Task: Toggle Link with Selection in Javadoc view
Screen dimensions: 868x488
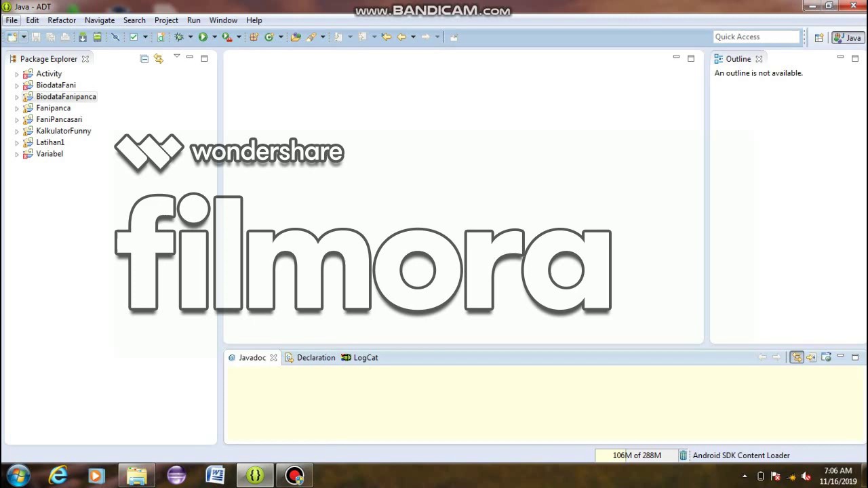Action: click(797, 357)
